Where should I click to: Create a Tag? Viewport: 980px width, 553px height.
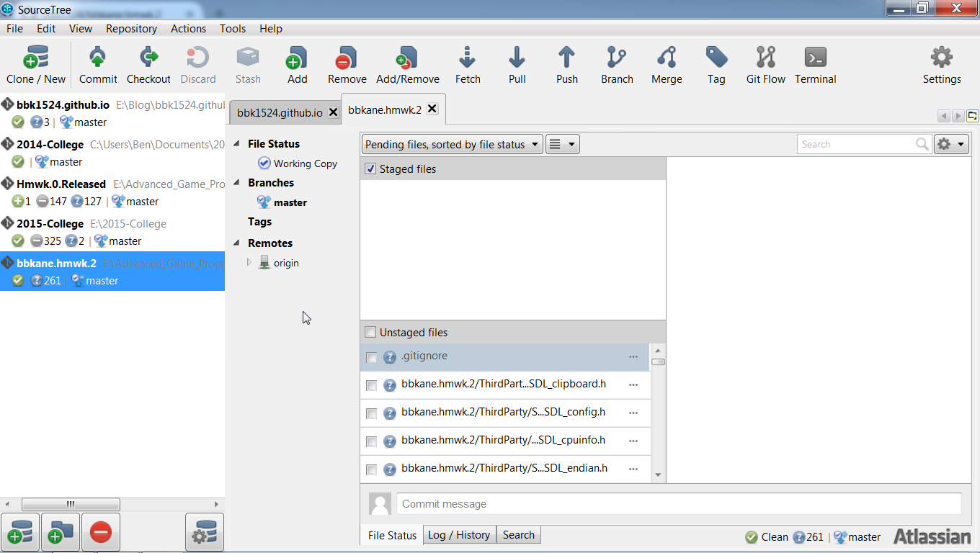coord(716,64)
